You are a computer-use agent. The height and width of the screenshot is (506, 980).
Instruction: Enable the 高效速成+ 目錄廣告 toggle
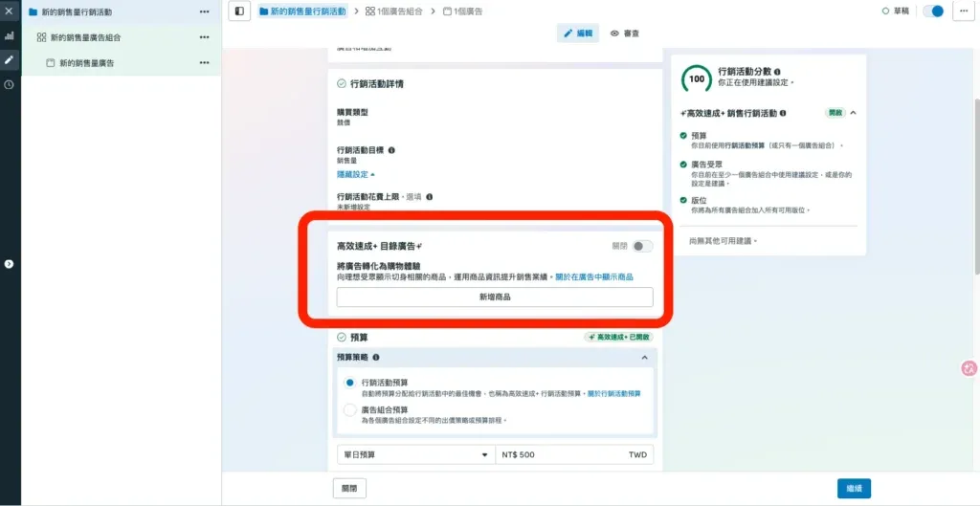[x=642, y=246]
